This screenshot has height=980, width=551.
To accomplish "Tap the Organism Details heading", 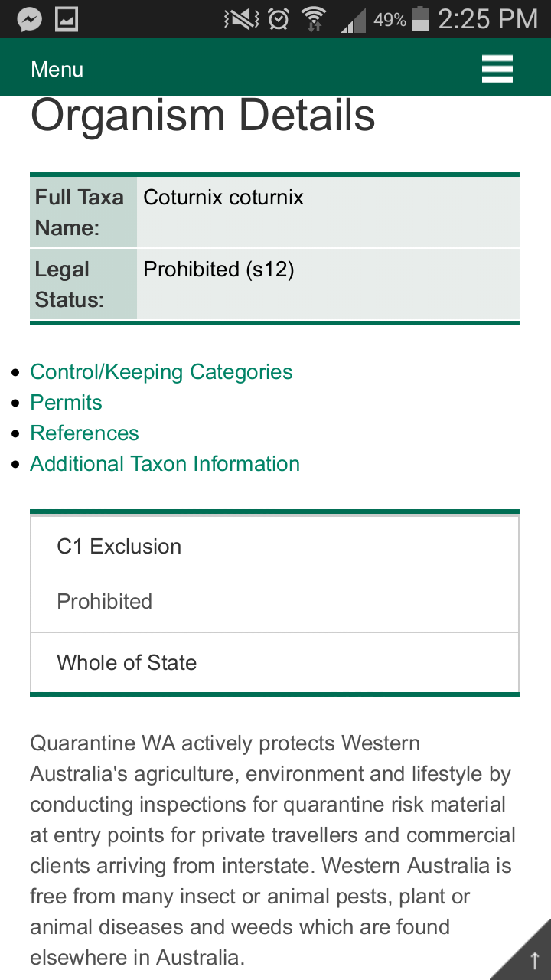I will click(203, 116).
